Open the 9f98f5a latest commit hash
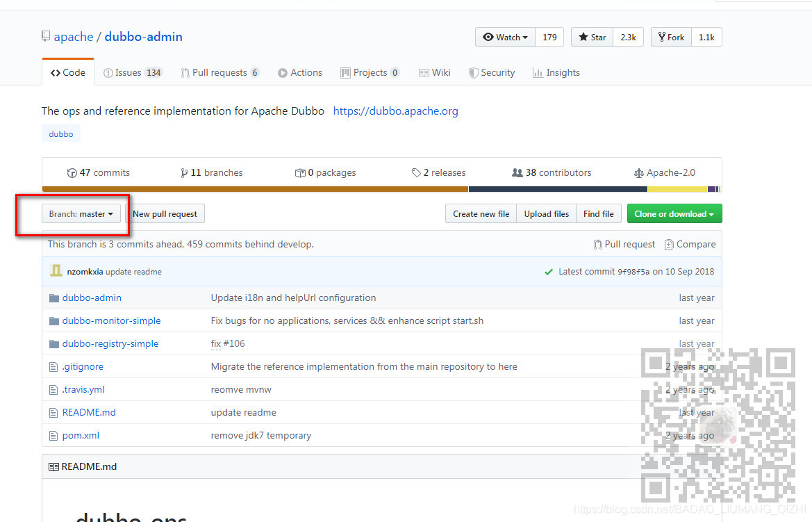Image resolution: width=812 pixels, height=522 pixels. (633, 272)
